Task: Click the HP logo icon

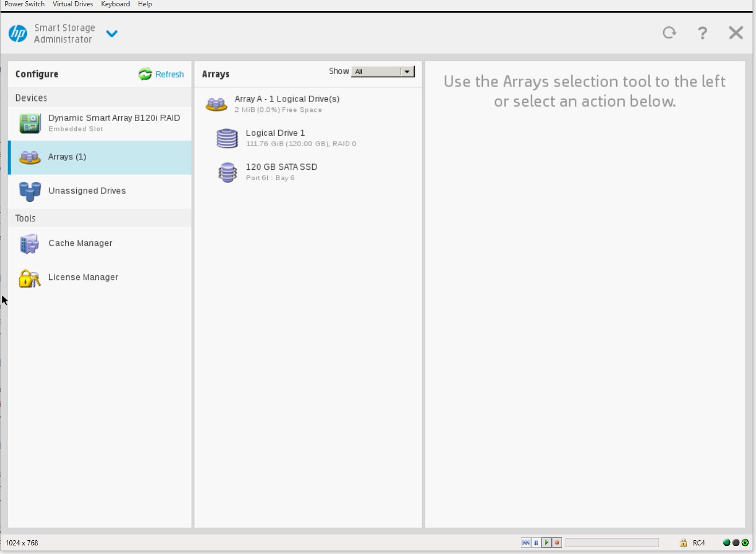Action: (x=18, y=33)
